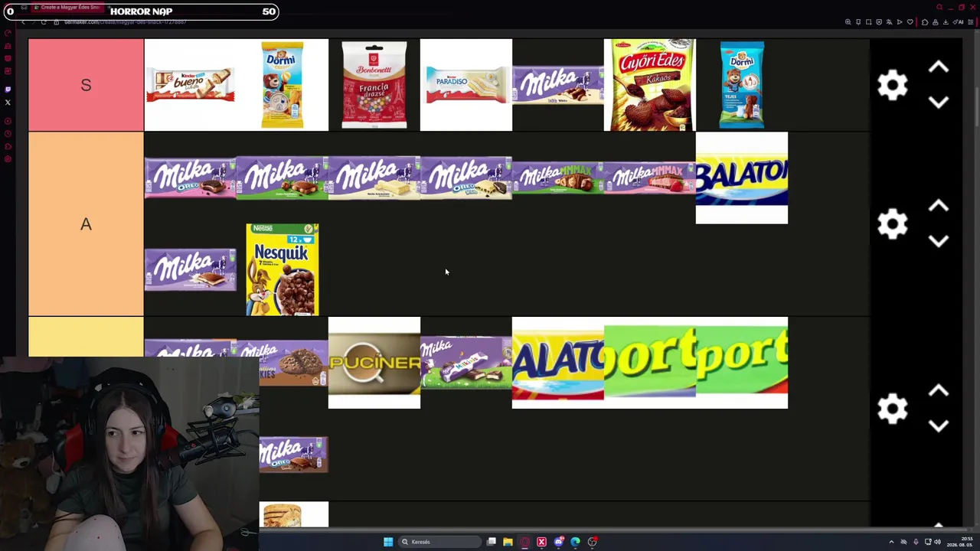Click the zoom magnifier icon in address bar
The image size is (980, 551).
point(848,22)
